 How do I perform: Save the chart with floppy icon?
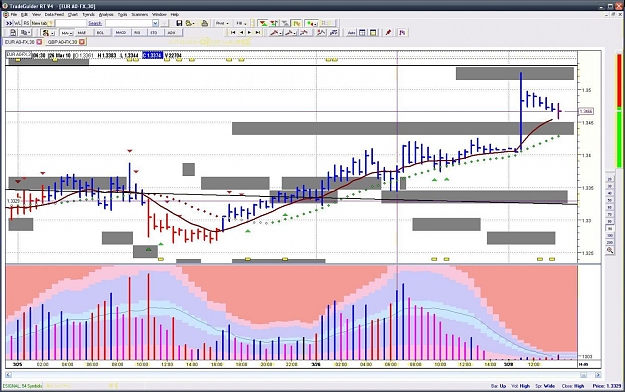pos(179,23)
